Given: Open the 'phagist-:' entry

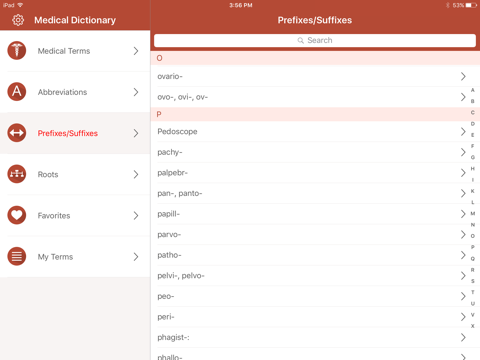Looking at the screenshot, I should [315, 337].
